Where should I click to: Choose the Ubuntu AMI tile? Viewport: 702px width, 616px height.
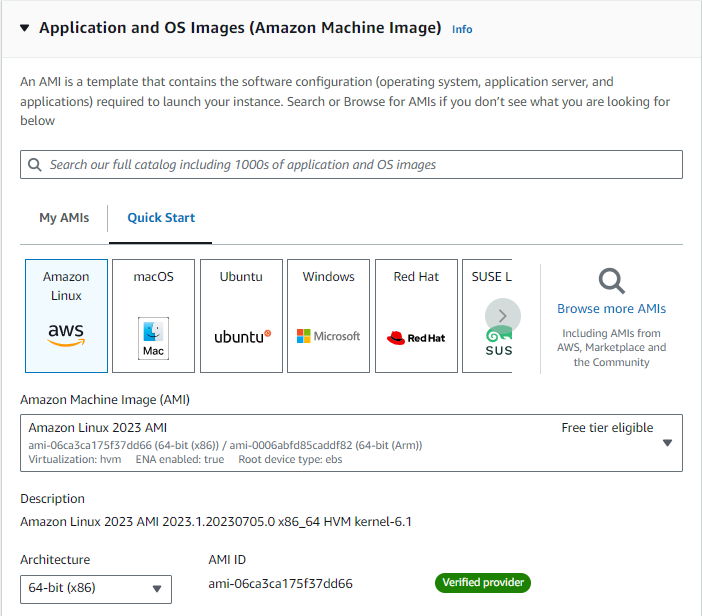[x=241, y=316]
